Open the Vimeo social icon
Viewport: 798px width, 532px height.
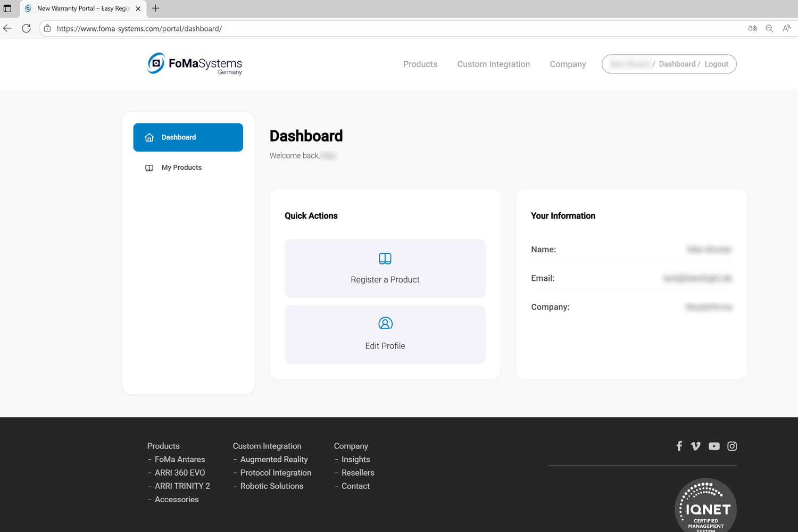point(695,446)
